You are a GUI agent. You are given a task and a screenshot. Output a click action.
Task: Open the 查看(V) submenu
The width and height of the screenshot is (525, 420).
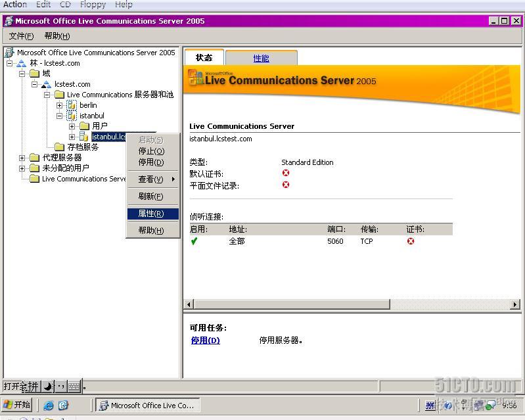point(152,179)
